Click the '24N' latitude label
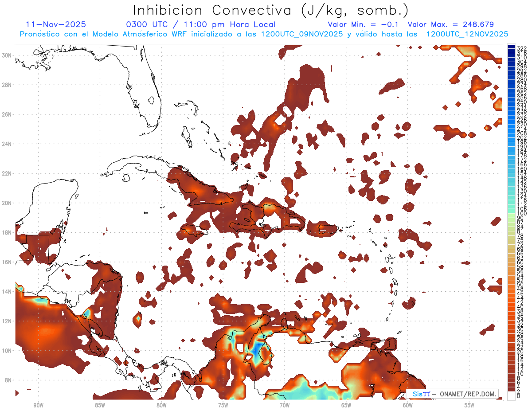 [7, 144]
